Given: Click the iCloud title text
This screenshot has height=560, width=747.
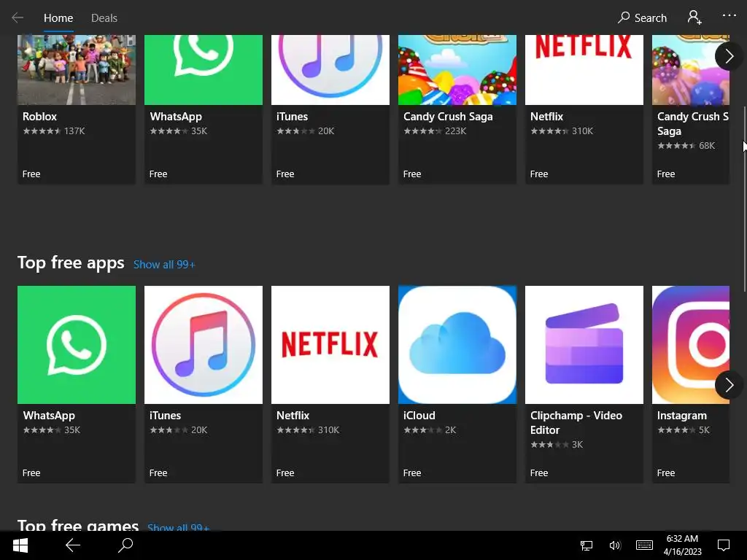Looking at the screenshot, I should point(419,415).
